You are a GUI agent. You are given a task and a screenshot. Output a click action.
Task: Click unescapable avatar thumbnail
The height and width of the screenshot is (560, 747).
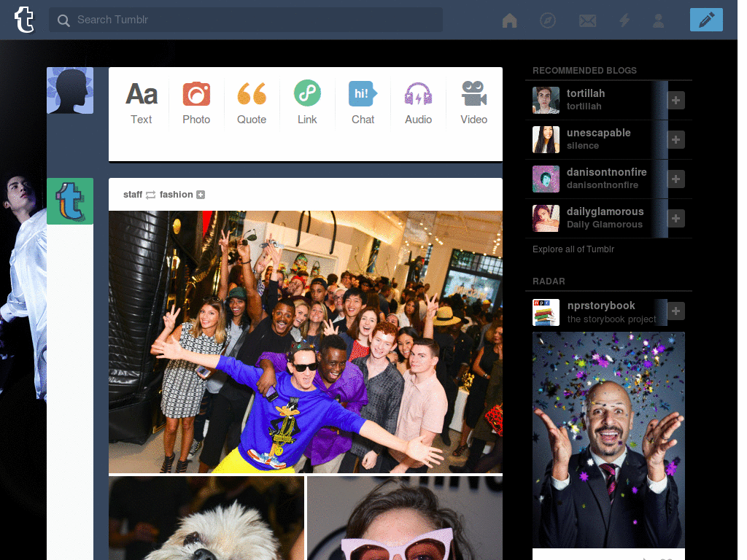point(546,139)
